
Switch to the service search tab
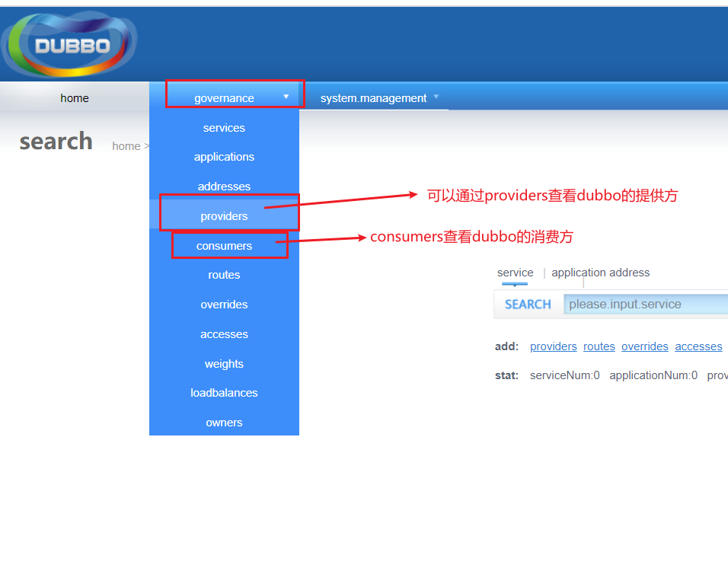coord(515,273)
